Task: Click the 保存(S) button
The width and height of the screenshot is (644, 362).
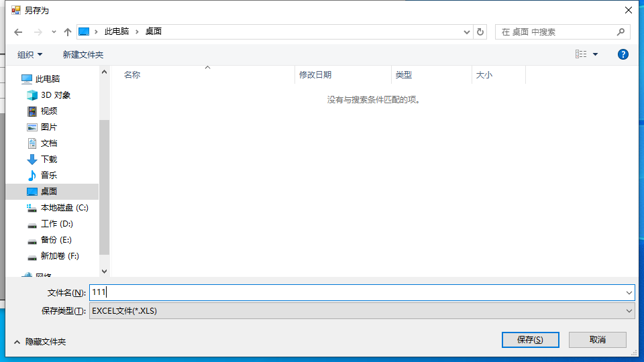Action: click(530, 340)
